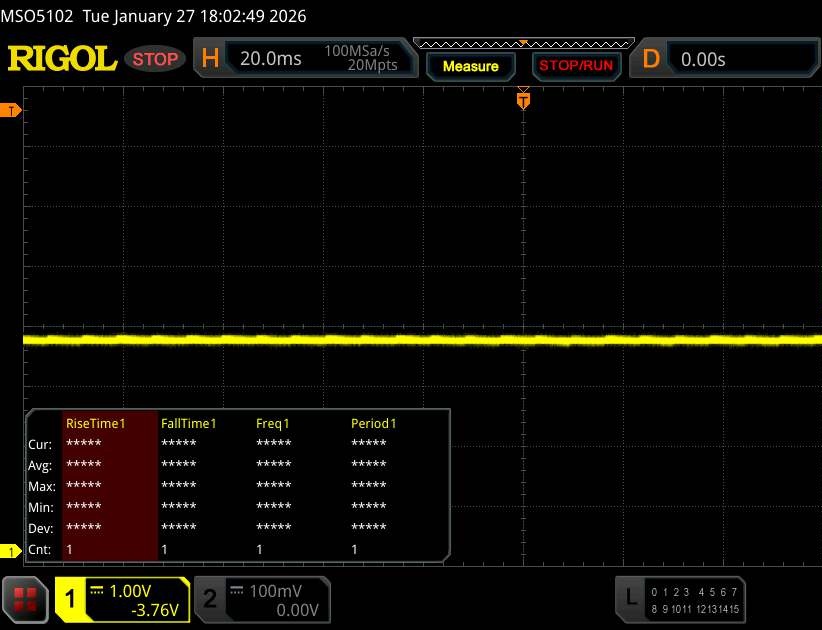Click the 0.00s horizontal delay value
822x630 pixels.
tap(703, 59)
